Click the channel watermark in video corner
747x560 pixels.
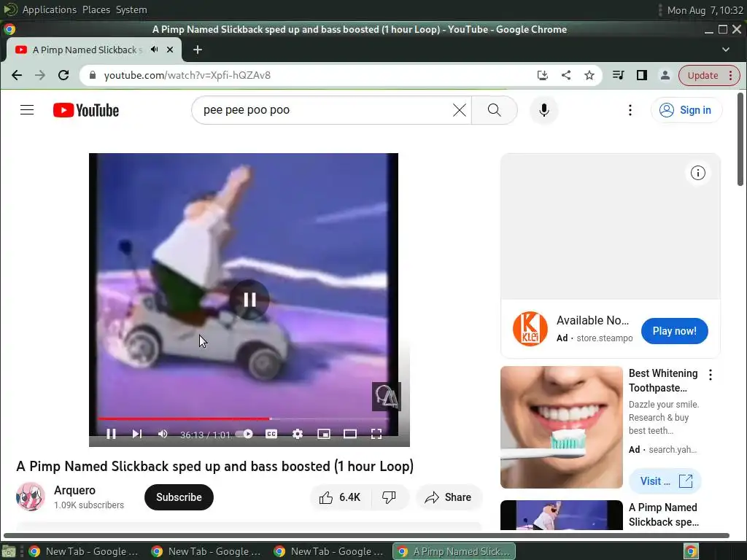coord(386,396)
